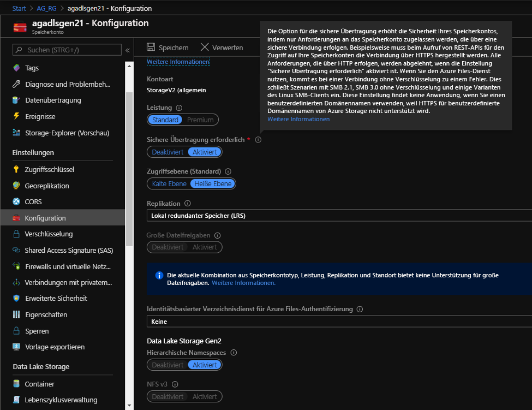The width and height of the screenshot is (532, 410).
Task: Click the Georeplikation globe icon
Action: tap(16, 185)
